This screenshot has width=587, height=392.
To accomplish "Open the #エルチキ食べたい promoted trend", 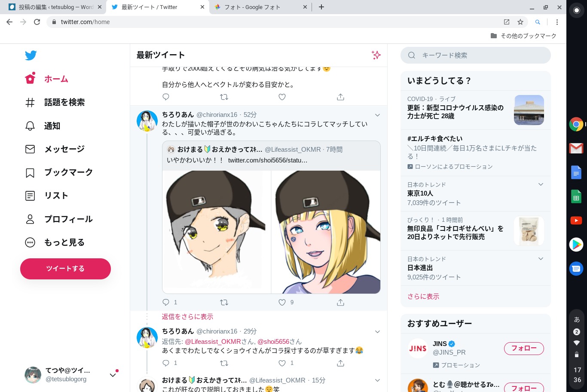I will (475, 153).
